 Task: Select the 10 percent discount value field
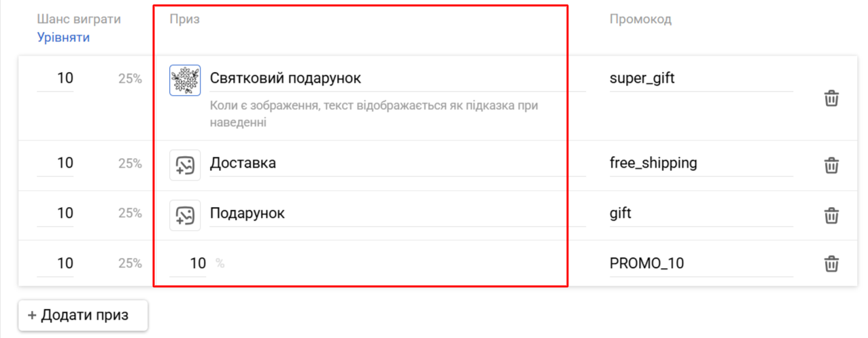188,263
